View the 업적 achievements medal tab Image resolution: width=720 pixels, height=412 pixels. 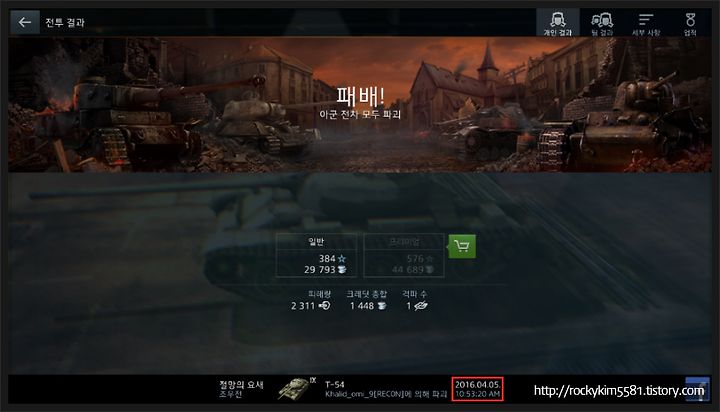tap(690, 23)
